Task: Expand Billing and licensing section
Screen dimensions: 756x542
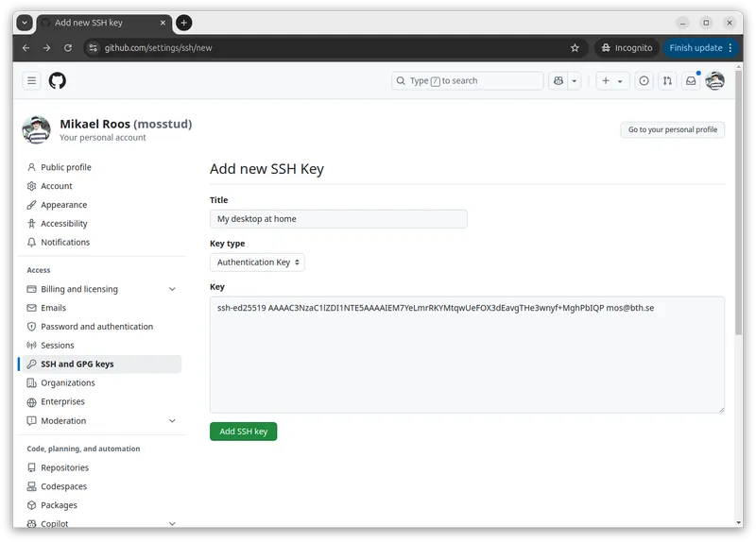Action: (x=172, y=289)
